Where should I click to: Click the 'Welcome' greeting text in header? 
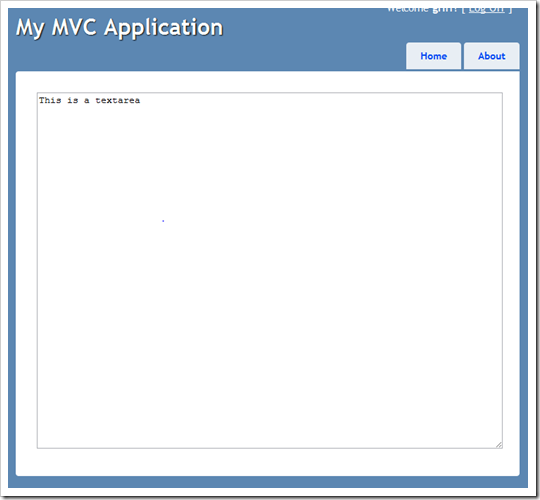point(408,10)
